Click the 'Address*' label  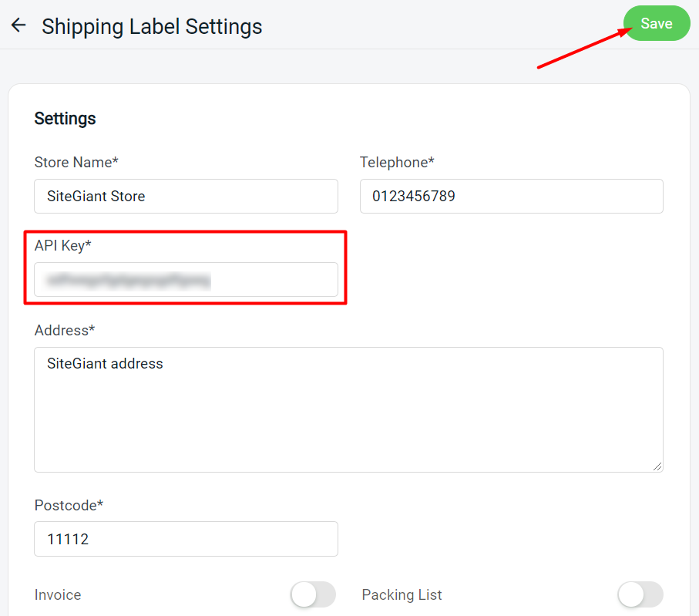coord(65,330)
